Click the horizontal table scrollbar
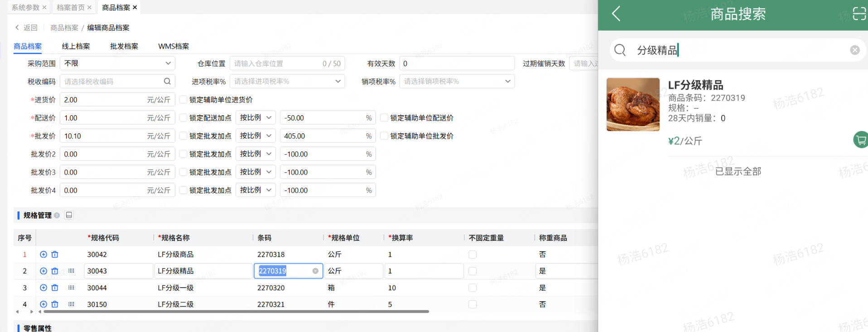The image size is (868, 332). pos(236,312)
